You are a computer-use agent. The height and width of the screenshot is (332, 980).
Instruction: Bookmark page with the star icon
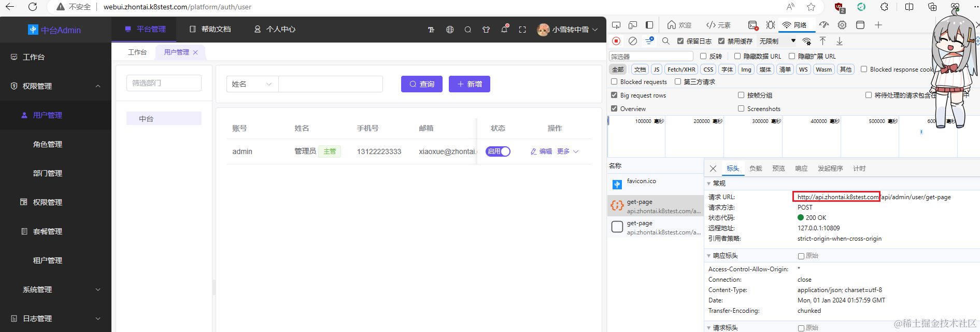point(811,7)
